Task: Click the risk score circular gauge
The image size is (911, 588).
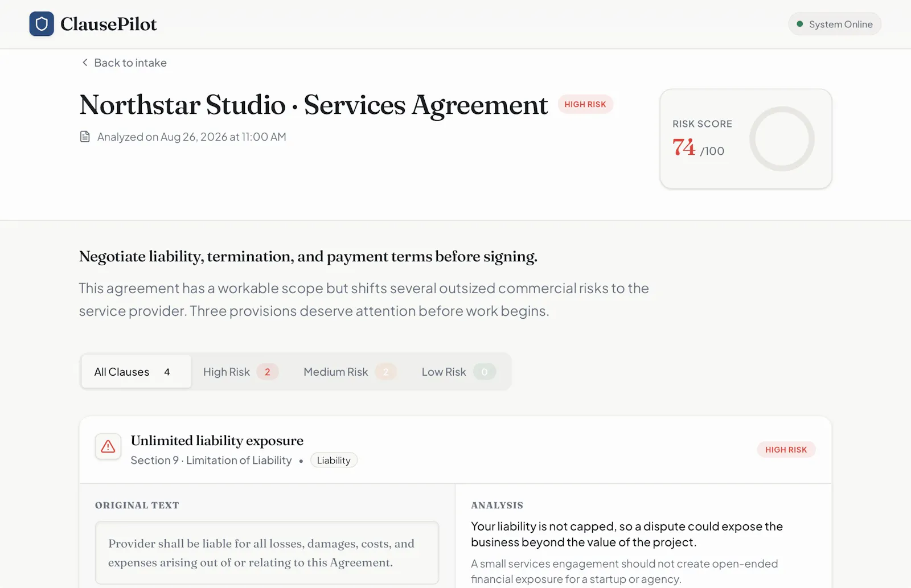Action: click(782, 139)
